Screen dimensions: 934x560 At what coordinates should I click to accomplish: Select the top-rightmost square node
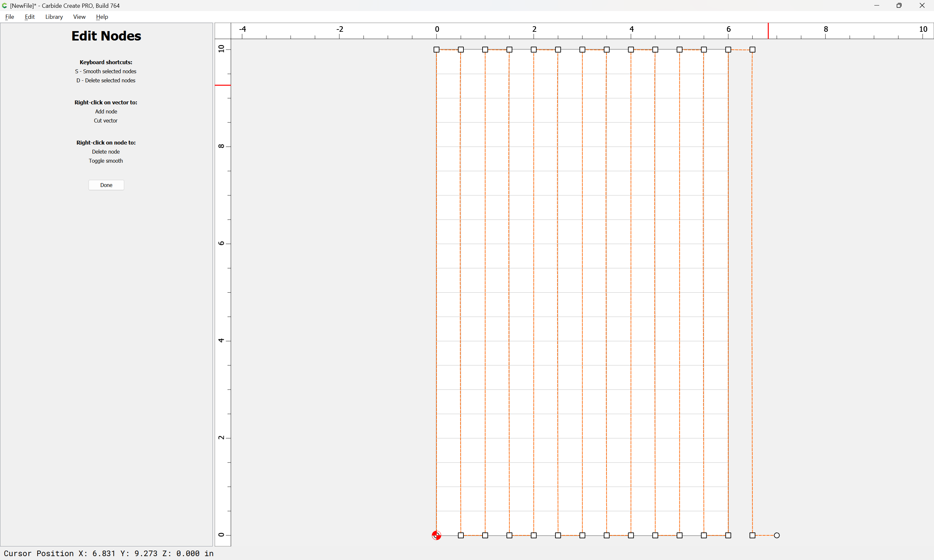pyautogui.click(x=752, y=50)
